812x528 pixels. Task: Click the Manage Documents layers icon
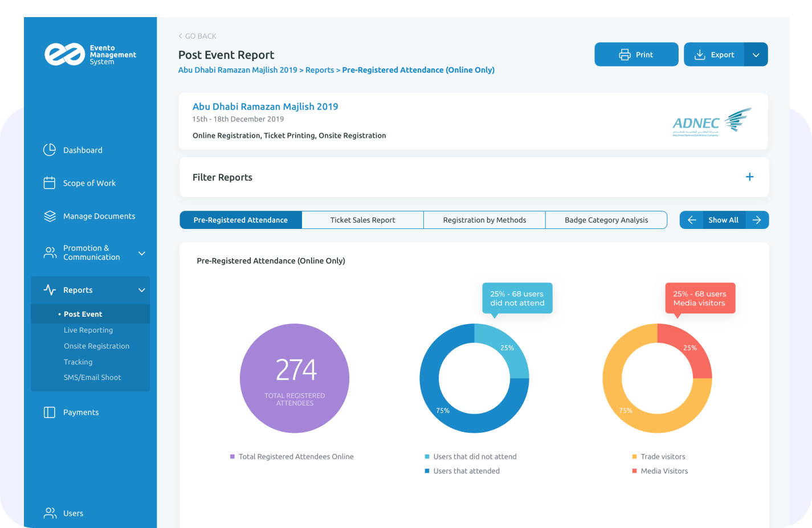50,216
